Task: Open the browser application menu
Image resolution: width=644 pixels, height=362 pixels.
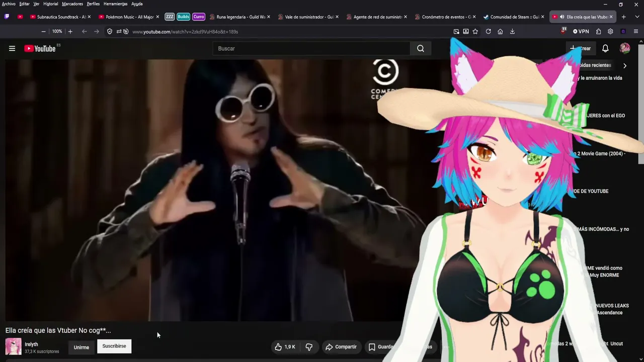Action: (636, 31)
